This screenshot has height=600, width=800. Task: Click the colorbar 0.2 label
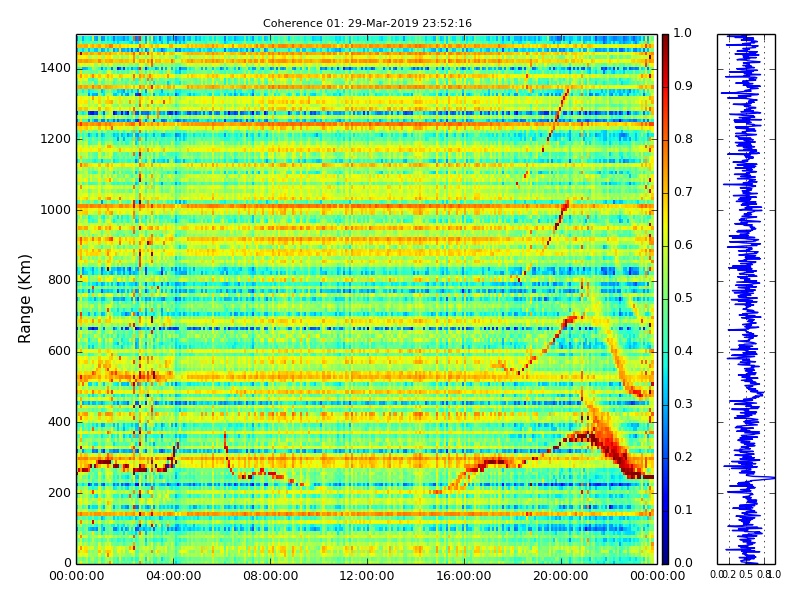coord(683,457)
